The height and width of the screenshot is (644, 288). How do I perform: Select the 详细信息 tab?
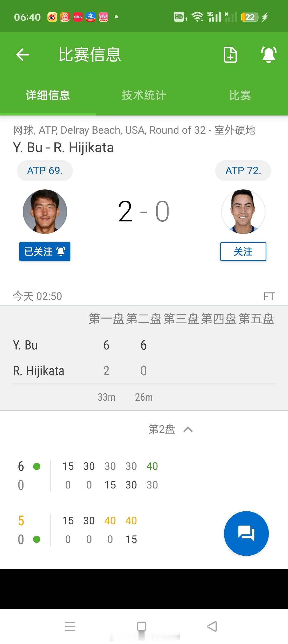point(48,95)
